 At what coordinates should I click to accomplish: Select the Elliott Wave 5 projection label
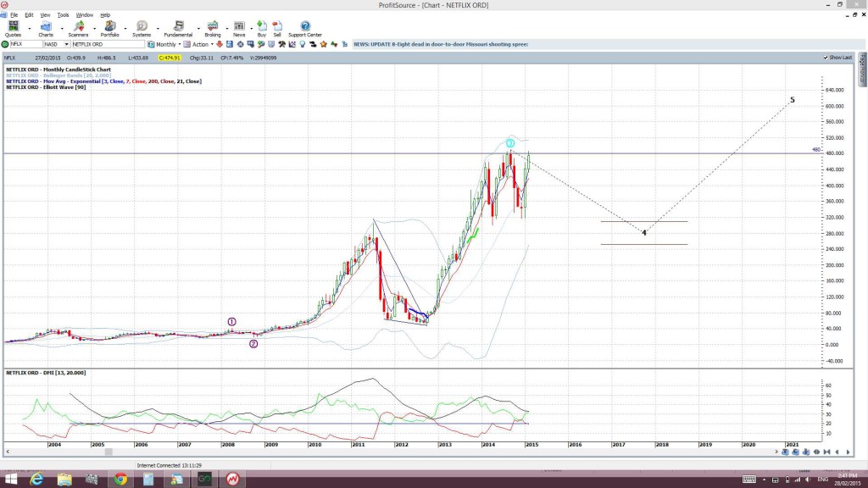tap(793, 100)
